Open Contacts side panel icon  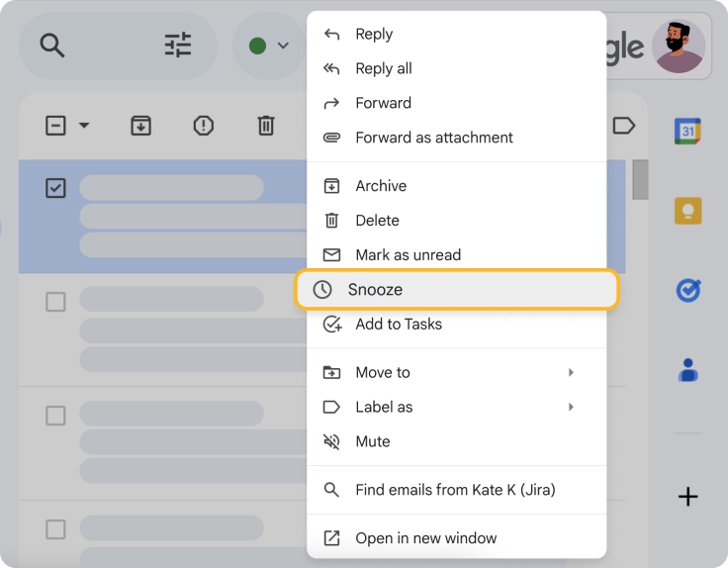coord(687,370)
